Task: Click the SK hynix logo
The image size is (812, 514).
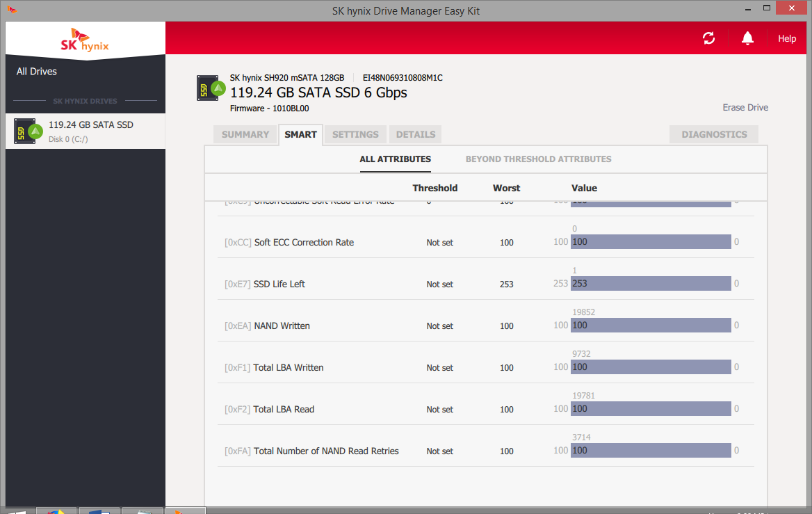Action: tap(85, 40)
